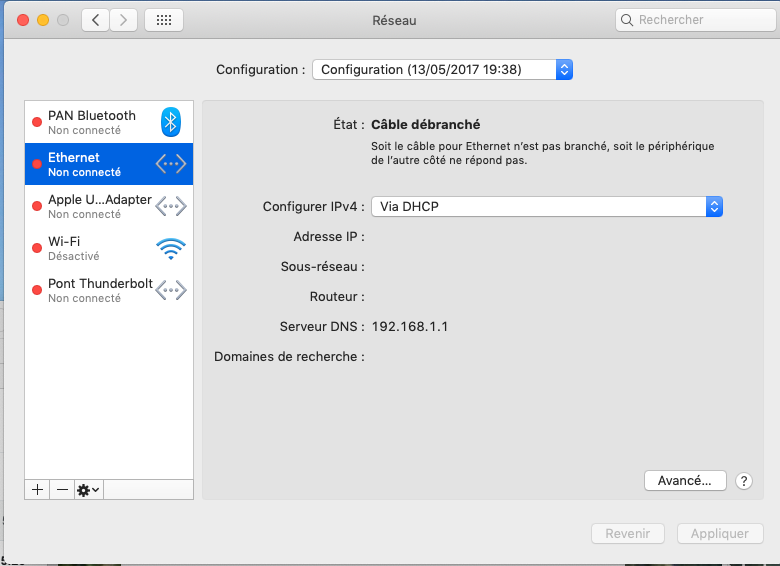Image resolution: width=780 pixels, height=566 pixels.
Task: Expand the Configuration location dropdown
Action: [x=442, y=70]
